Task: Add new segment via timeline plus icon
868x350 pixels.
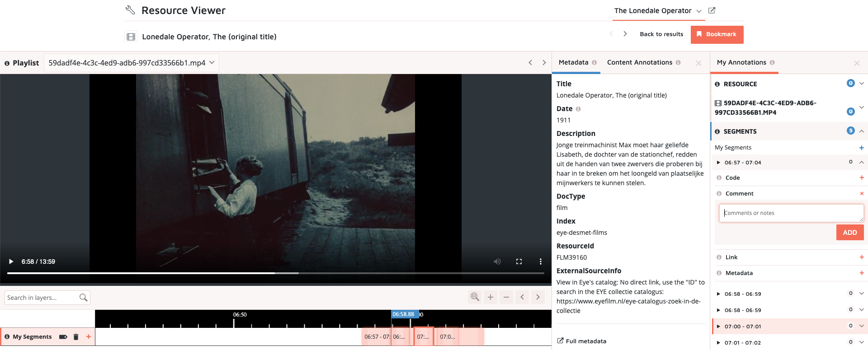Action: click(89, 336)
